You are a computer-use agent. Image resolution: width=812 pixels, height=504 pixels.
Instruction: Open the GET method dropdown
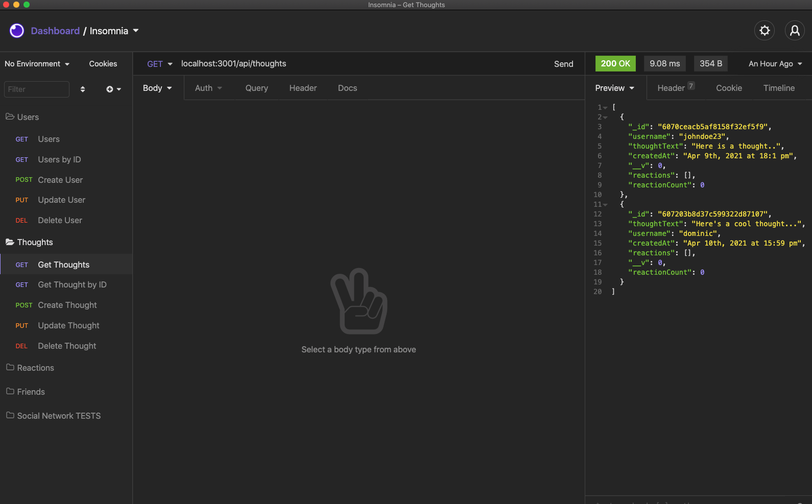tap(160, 64)
